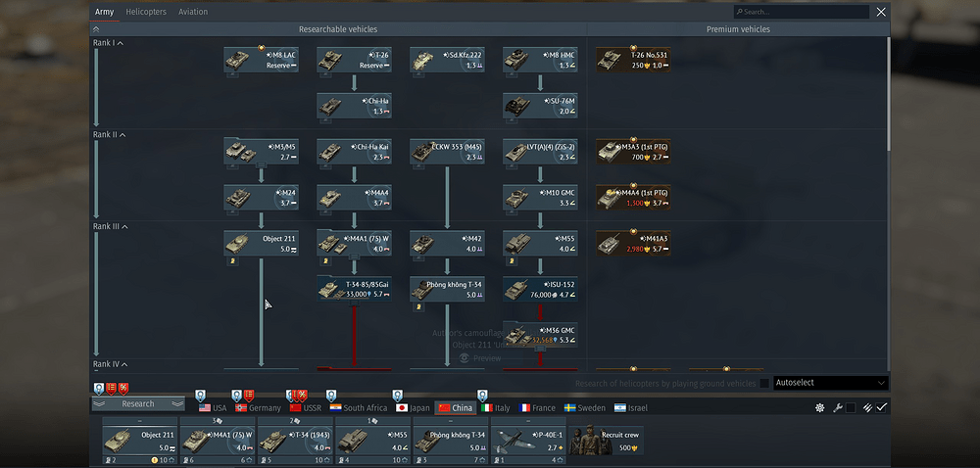Select the M55 crew slot in lineup
This screenshot has width=980, height=468.
coord(372,442)
